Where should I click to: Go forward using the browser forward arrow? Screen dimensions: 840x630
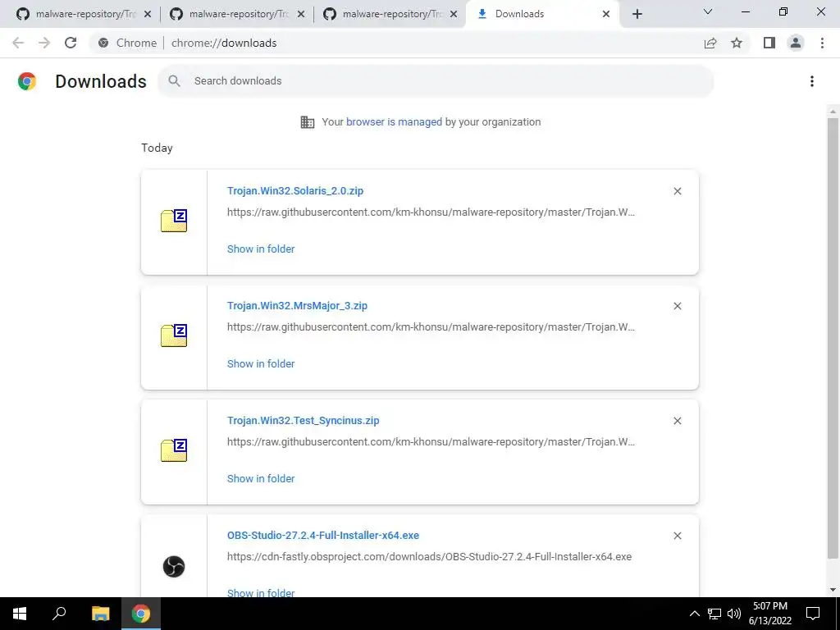[44, 43]
